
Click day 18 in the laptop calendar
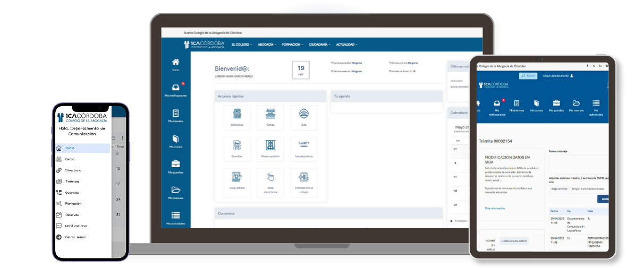pos(455,190)
